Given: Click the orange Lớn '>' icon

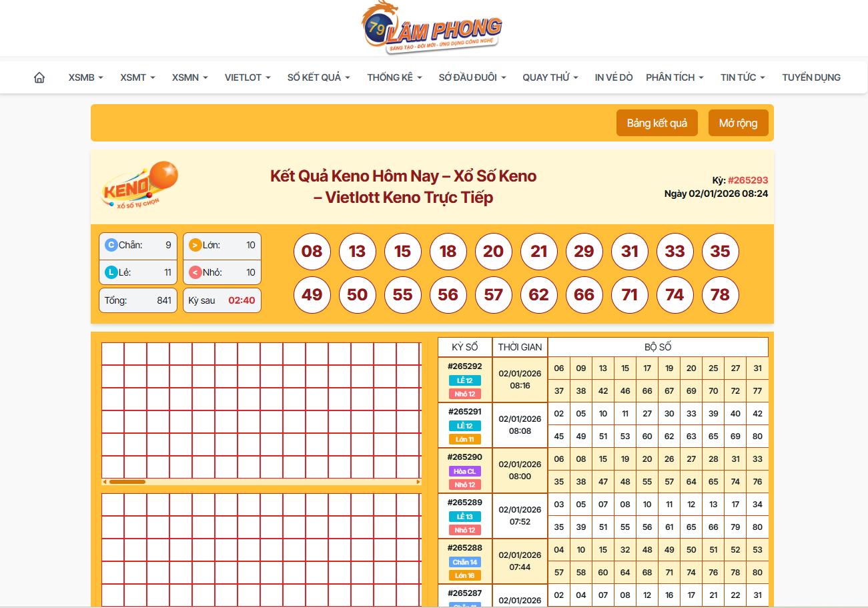Looking at the screenshot, I should (195, 245).
